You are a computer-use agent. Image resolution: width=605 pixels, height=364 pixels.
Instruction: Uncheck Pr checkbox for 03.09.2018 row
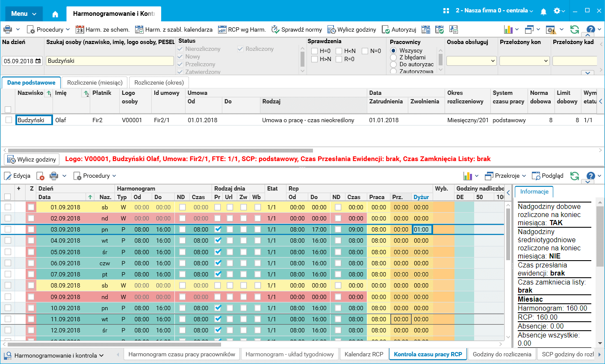(x=218, y=229)
